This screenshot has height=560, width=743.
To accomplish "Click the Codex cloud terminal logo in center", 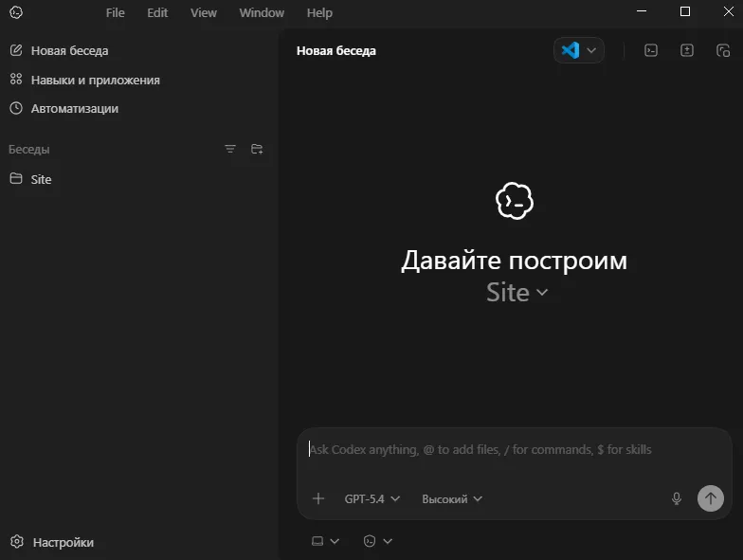I will [x=515, y=201].
